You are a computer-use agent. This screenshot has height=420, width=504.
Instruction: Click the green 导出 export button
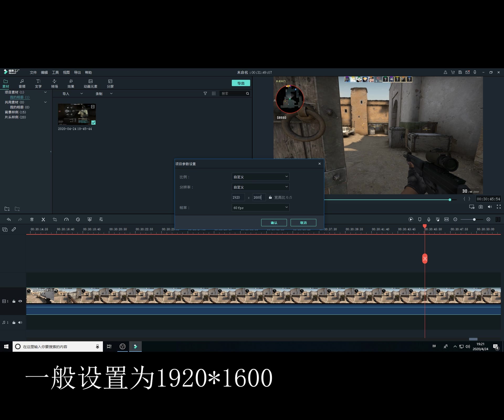pyautogui.click(x=241, y=83)
